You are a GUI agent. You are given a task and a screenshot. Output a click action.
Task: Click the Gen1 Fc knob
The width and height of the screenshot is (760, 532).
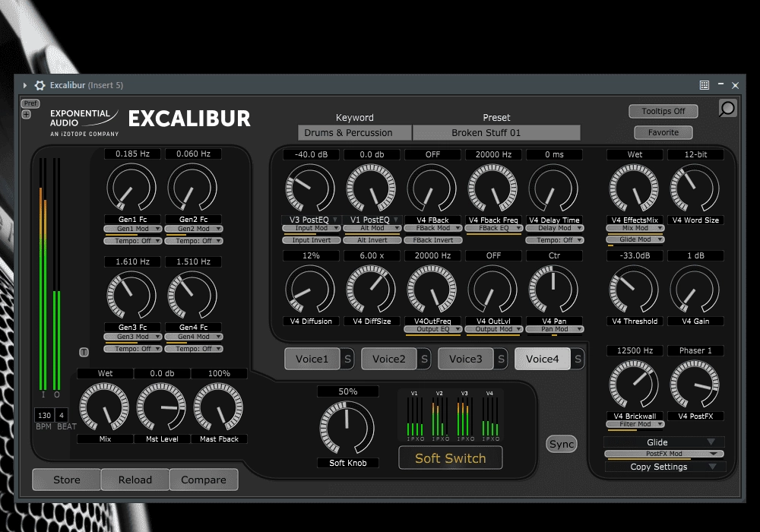(x=131, y=188)
